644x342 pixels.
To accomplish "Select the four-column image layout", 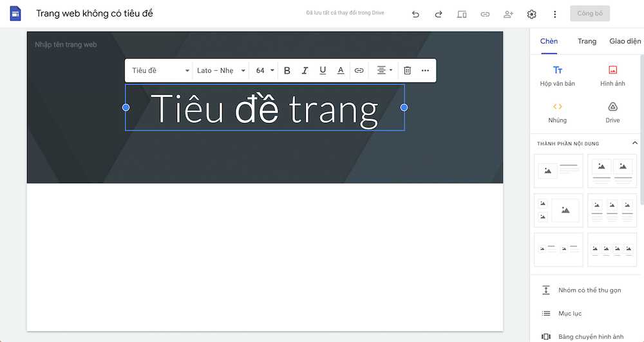I will [612, 250].
